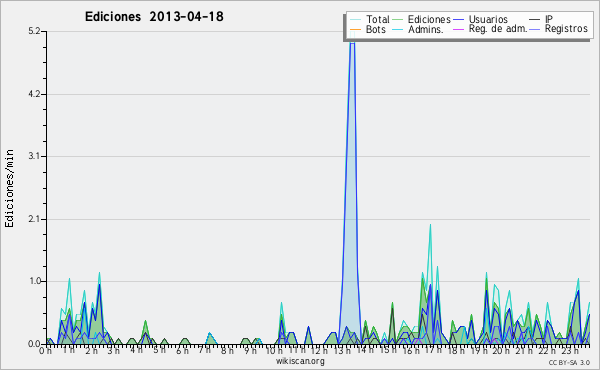Screen dimensions: 600x370
Task: Click the y-axis value 3.1
Action: (34, 156)
